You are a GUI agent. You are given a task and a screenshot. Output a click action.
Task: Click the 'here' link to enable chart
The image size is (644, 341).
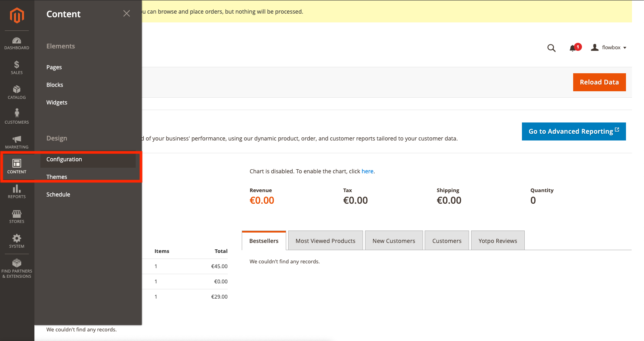click(x=367, y=171)
